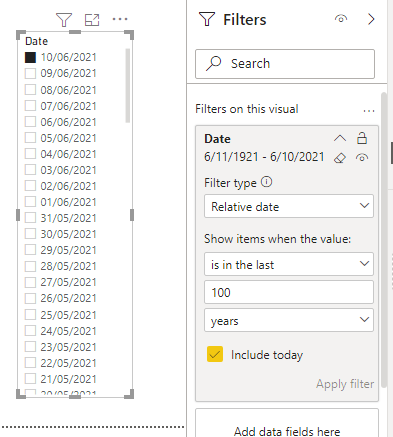Lock the Date filter
Image resolution: width=393 pixels, height=437 pixels.
click(362, 138)
